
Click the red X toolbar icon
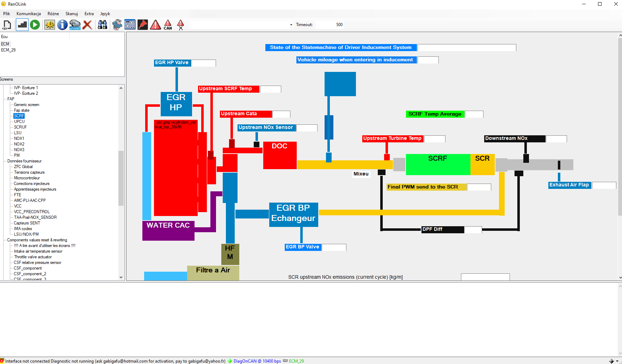(87, 25)
